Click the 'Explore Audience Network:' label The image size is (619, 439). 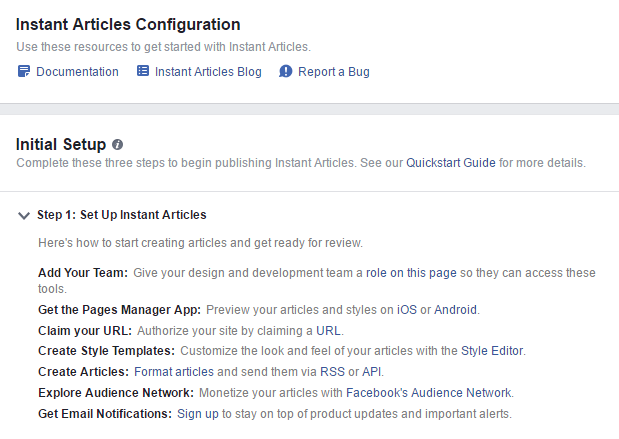click(116, 392)
